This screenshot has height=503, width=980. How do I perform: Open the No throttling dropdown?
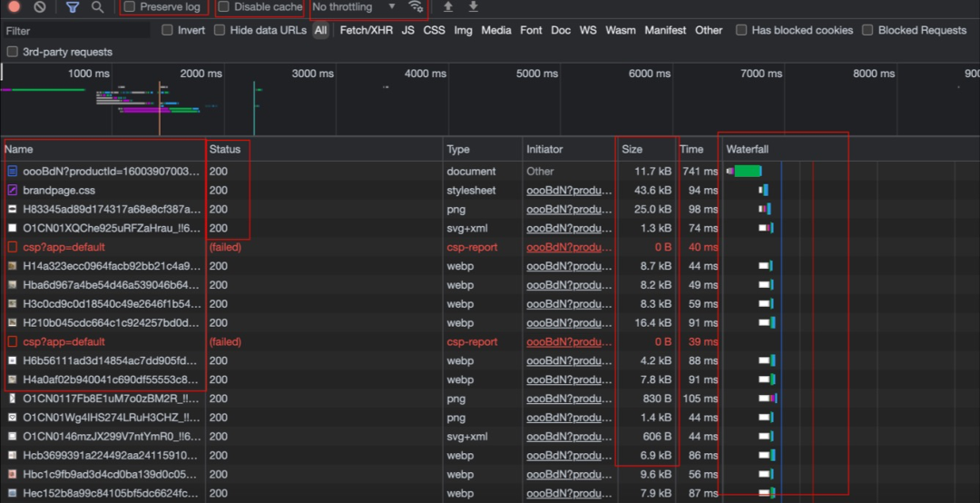coord(354,7)
